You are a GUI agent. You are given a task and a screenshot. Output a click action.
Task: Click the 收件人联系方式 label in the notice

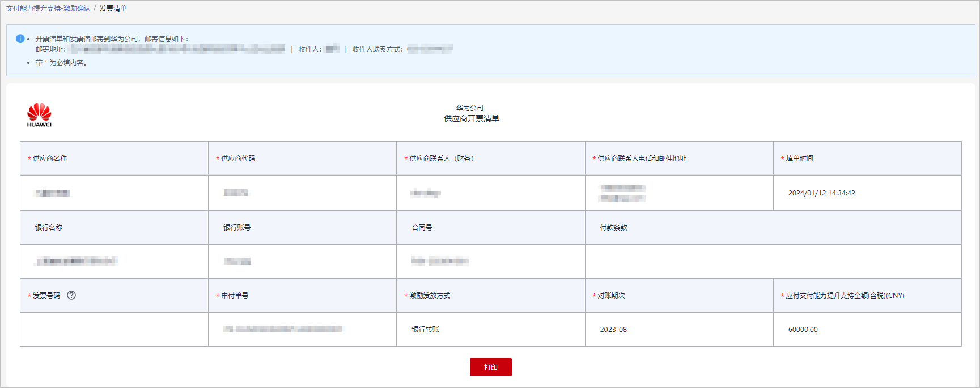(377, 49)
